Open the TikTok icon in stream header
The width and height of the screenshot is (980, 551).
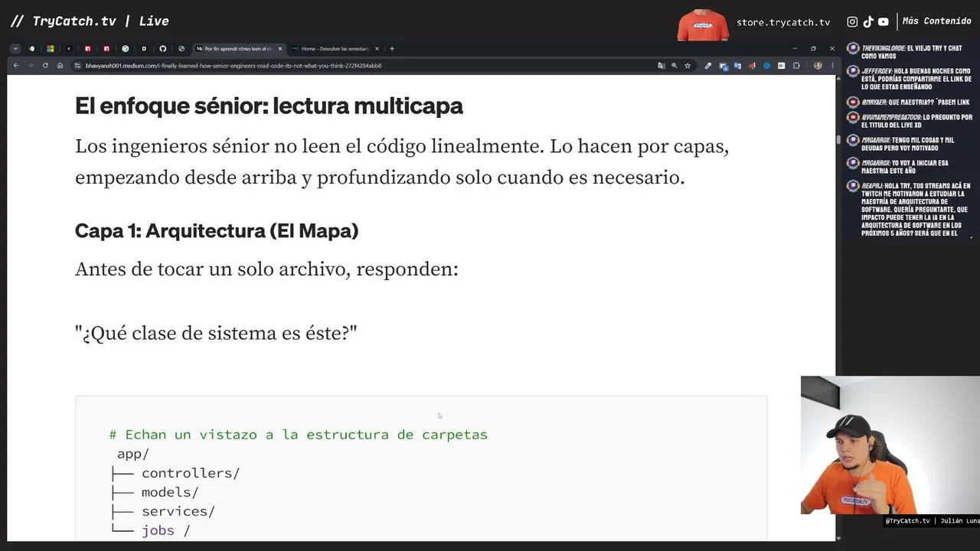click(x=868, y=22)
